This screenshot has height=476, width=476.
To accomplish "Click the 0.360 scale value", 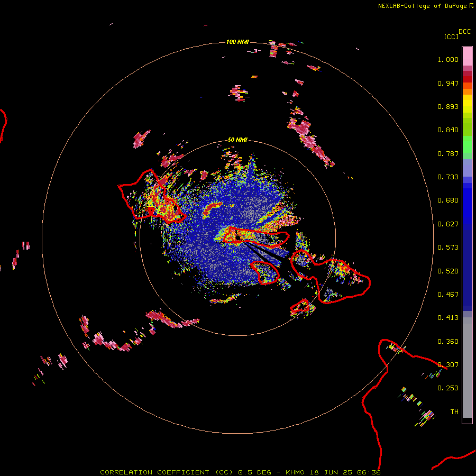I will [448, 342].
